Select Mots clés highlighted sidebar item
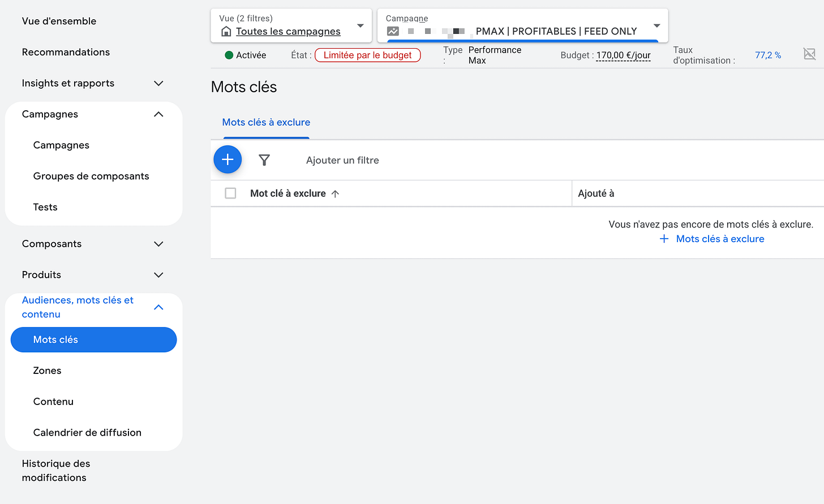Viewport: 824px width, 504px height. 94,339
